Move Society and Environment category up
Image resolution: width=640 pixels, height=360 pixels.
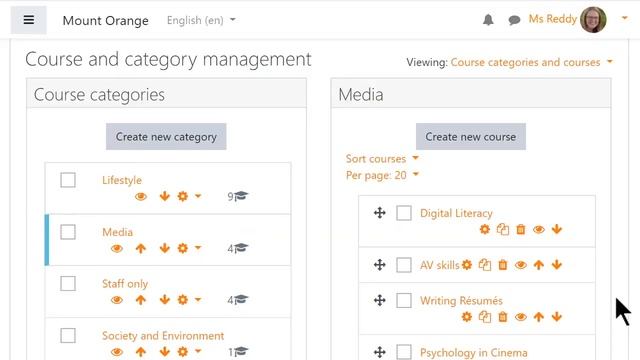pyautogui.click(x=141, y=352)
